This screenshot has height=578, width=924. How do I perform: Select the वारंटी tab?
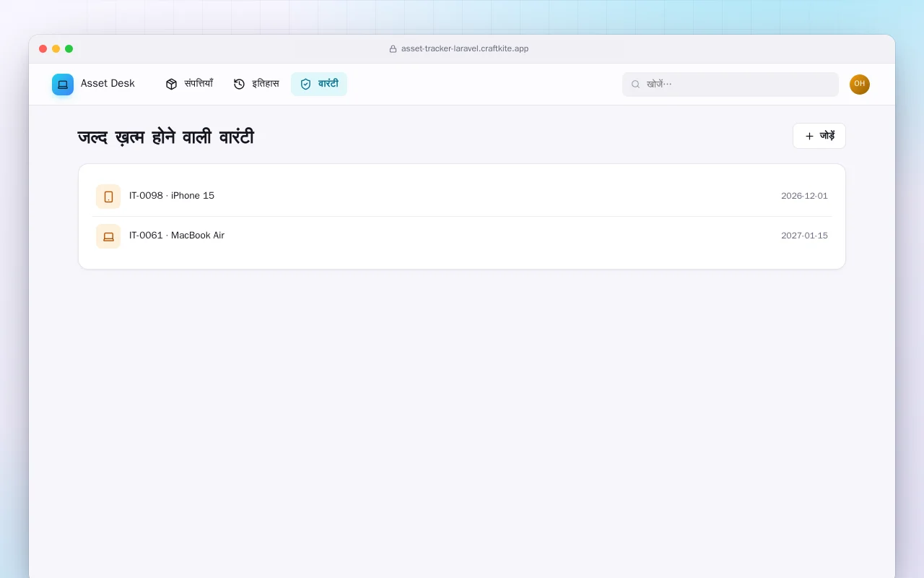(x=319, y=84)
